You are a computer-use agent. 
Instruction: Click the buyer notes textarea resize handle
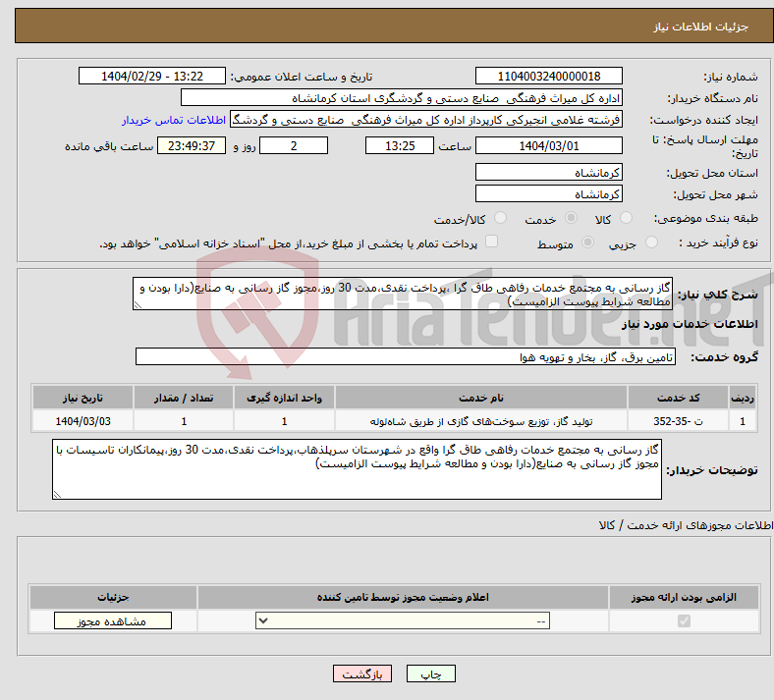click(57, 494)
